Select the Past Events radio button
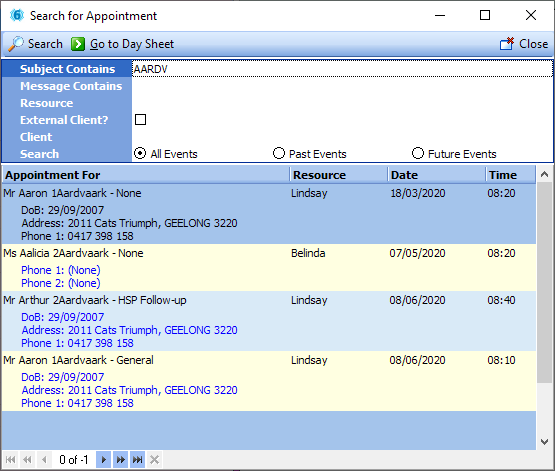 pyautogui.click(x=279, y=154)
